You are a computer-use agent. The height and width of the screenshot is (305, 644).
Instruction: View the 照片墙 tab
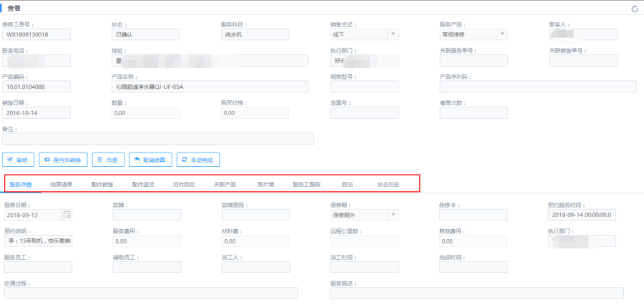coord(265,185)
